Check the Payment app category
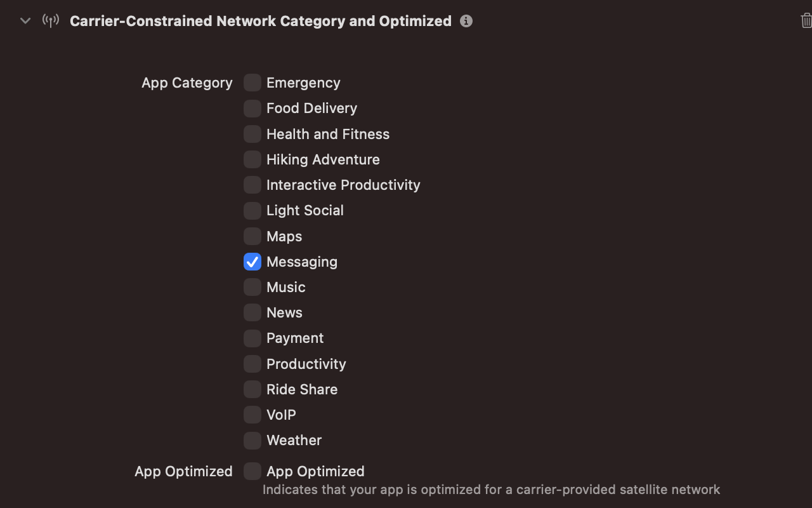Image resolution: width=812 pixels, height=508 pixels. pos(252,338)
